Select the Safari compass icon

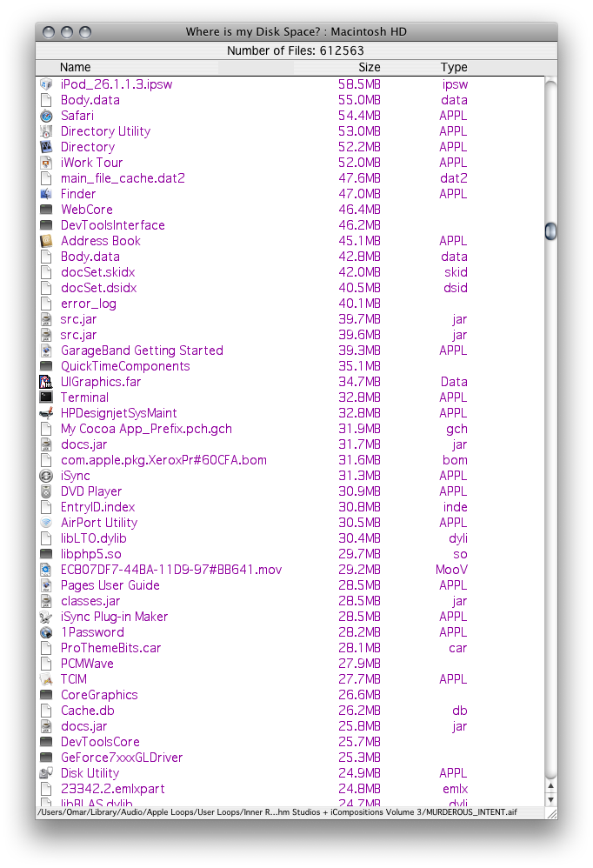tap(46, 116)
